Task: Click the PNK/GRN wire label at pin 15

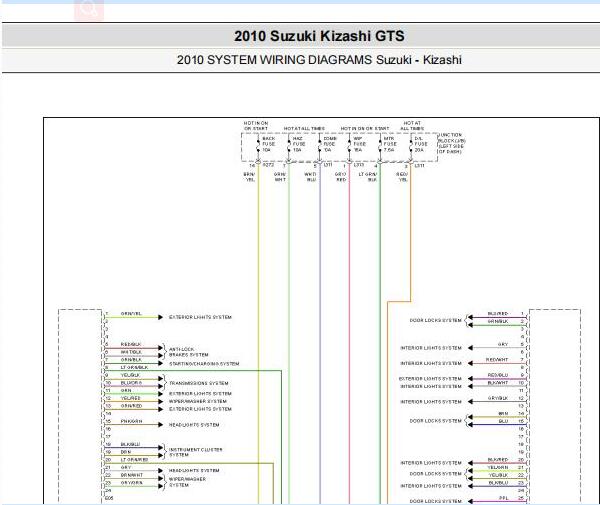Action: pyautogui.click(x=131, y=421)
